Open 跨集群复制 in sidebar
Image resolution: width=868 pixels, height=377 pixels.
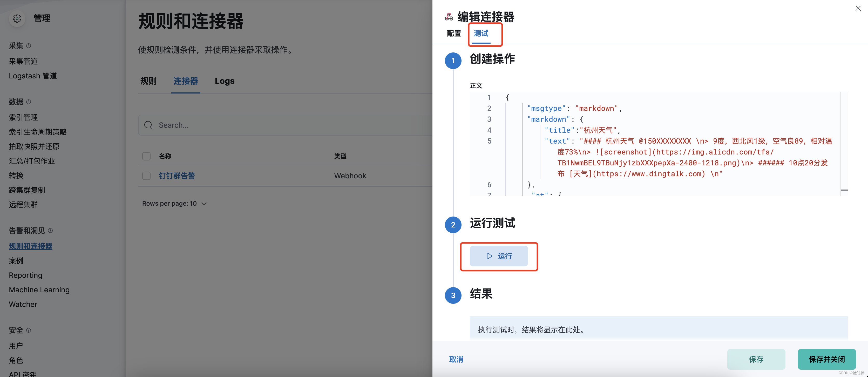click(27, 190)
